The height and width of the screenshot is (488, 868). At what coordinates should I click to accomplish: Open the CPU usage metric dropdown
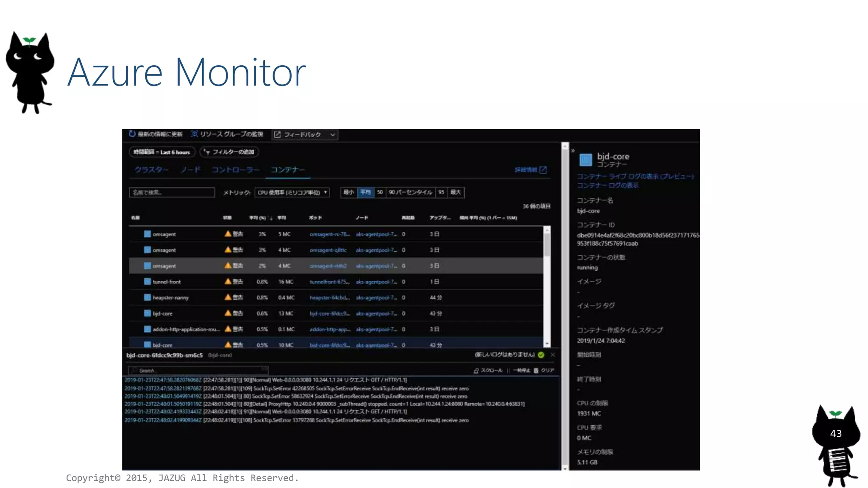[x=292, y=192]
